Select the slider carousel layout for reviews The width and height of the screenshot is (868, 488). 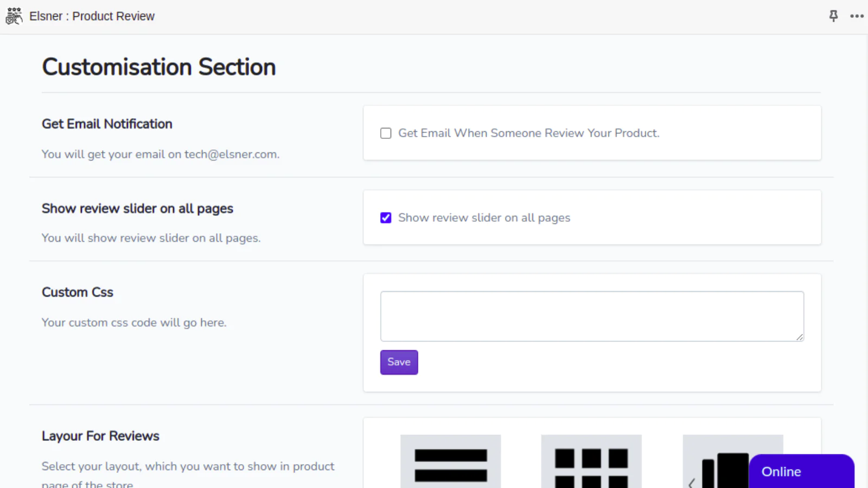coord(716,464)
